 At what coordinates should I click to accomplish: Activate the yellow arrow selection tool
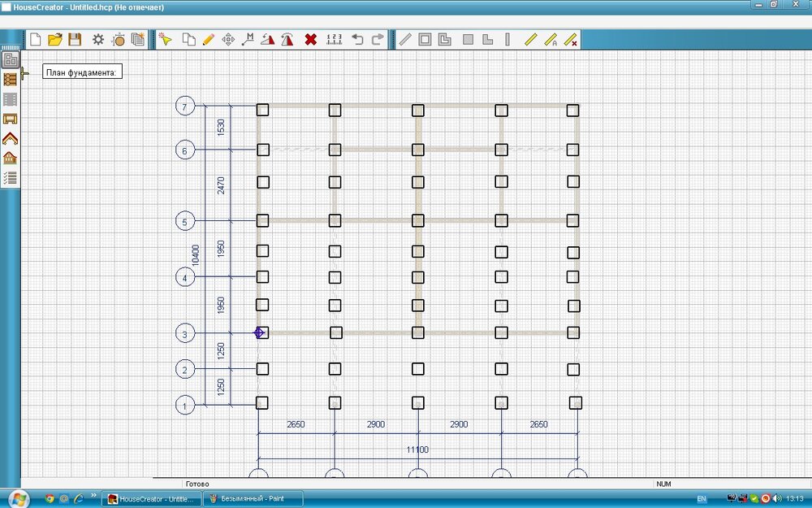pyautogui.click(x=165, y=39)
